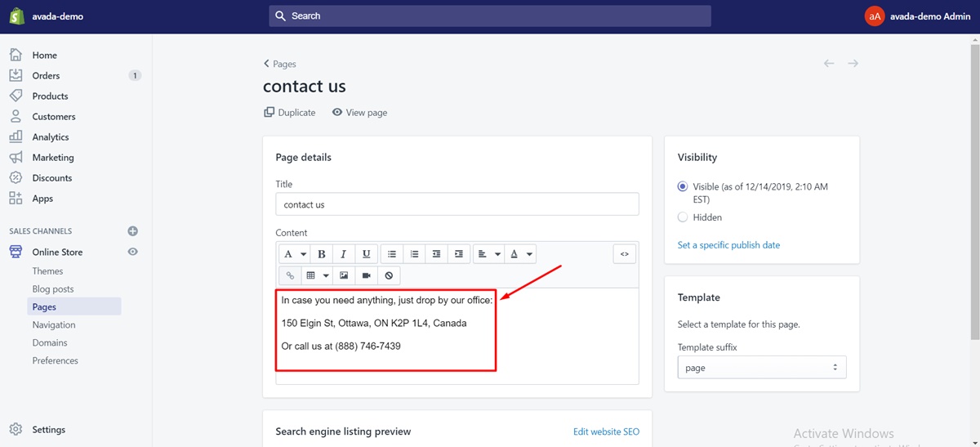The width and height of the screenshot is (980, 447).
Task: Click the Analytics bar chart icon
Action: 16,136
